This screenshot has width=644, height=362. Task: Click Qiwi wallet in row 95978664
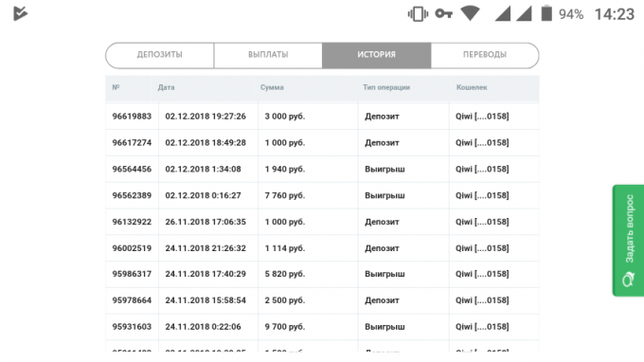(482, 300)
